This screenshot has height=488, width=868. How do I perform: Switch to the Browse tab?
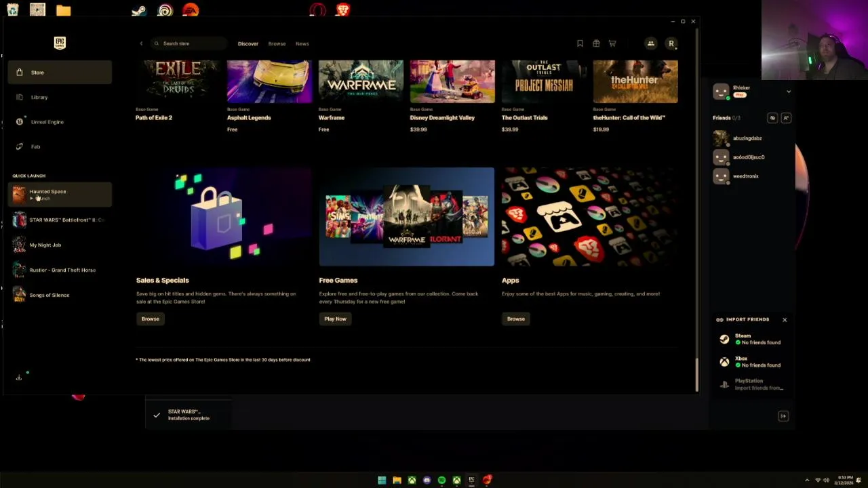click(x=277, y=43)
